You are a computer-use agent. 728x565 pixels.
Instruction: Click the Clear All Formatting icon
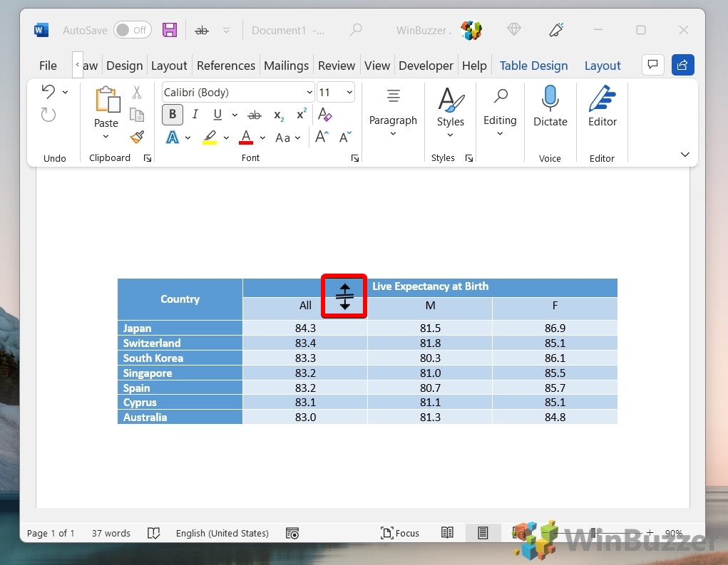[x=324, y=115]
